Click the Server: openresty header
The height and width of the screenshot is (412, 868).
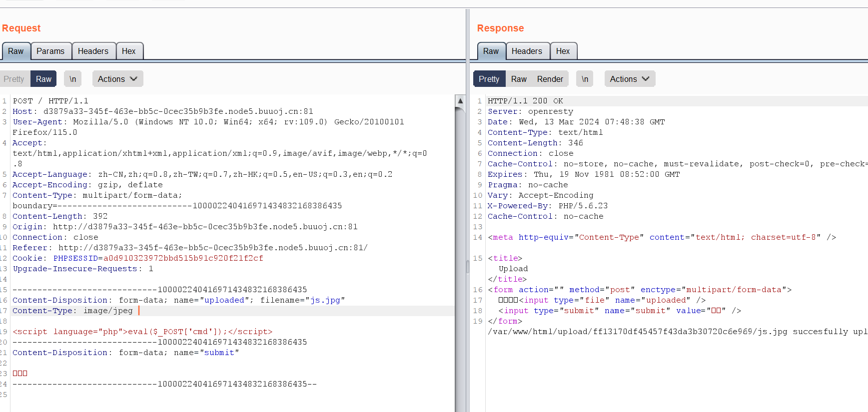(x=530, y=111)
